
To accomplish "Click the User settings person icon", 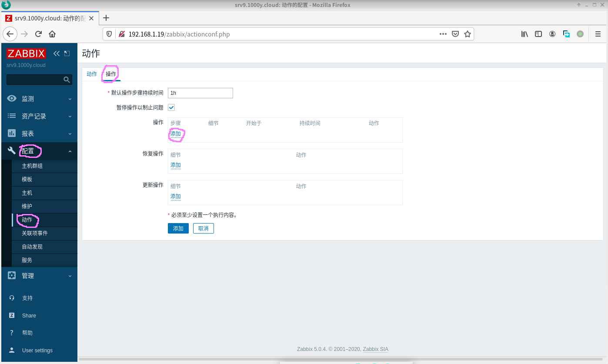I will coord(12,350).
